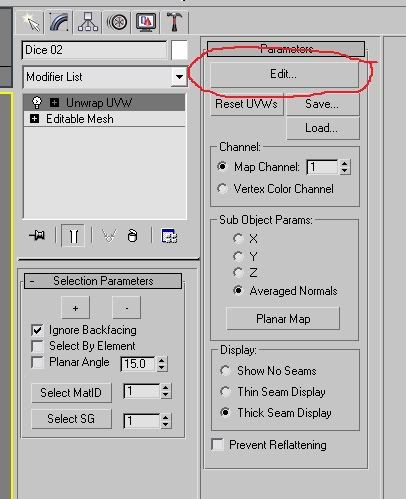This screenshot has height=499, width=406.
Task: Toggle the Unwrap UVW lightbulb icon
Action: click(37, 102)
